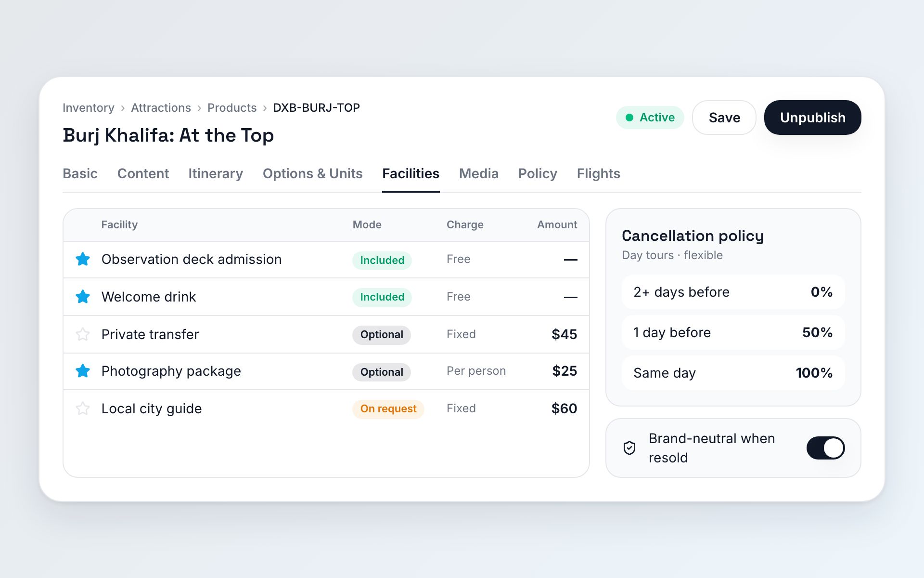Click Included badge for Observation deck admission

(382, 260)
